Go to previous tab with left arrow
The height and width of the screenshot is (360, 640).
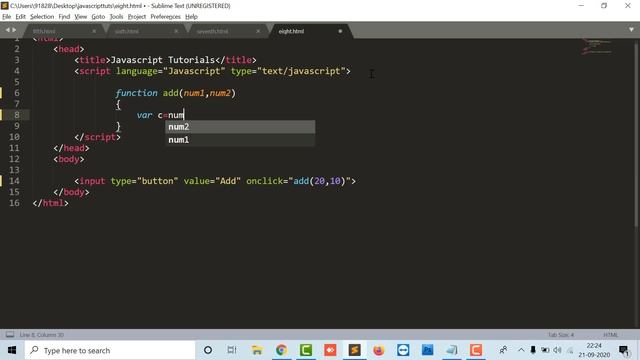click(7, 30)
